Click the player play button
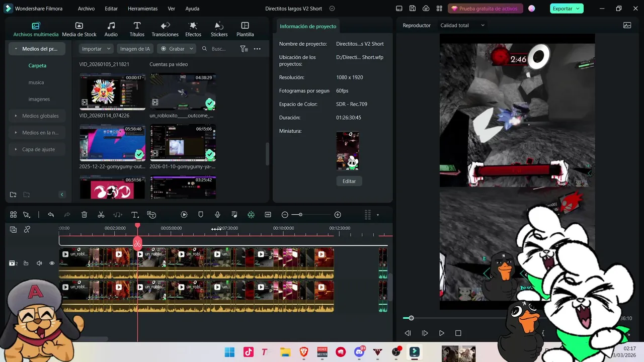Image resolution: width=644 pixels, height=362 pixels. tap(441, 333)
